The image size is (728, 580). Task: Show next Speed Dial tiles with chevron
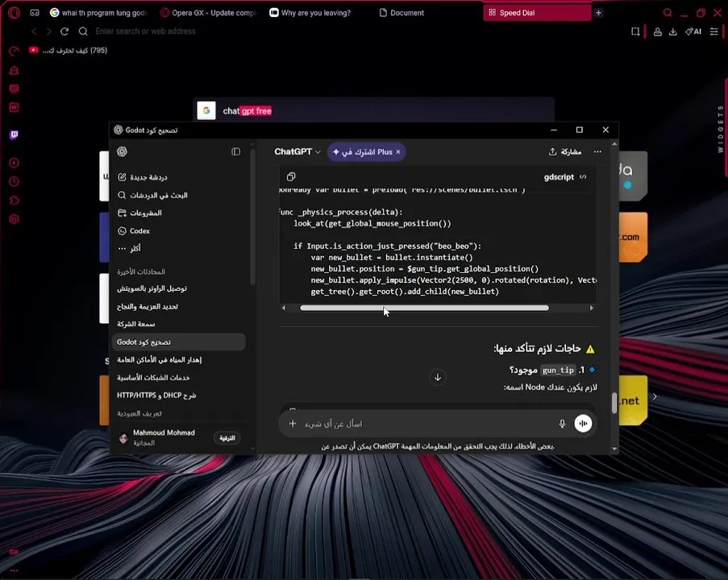coord(655,396)
